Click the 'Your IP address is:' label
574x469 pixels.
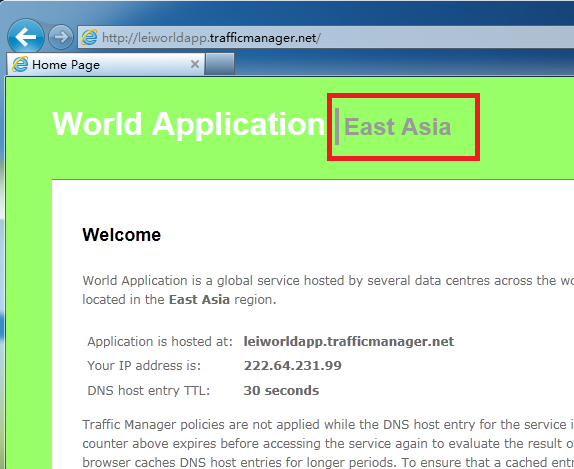pos(144,366)
